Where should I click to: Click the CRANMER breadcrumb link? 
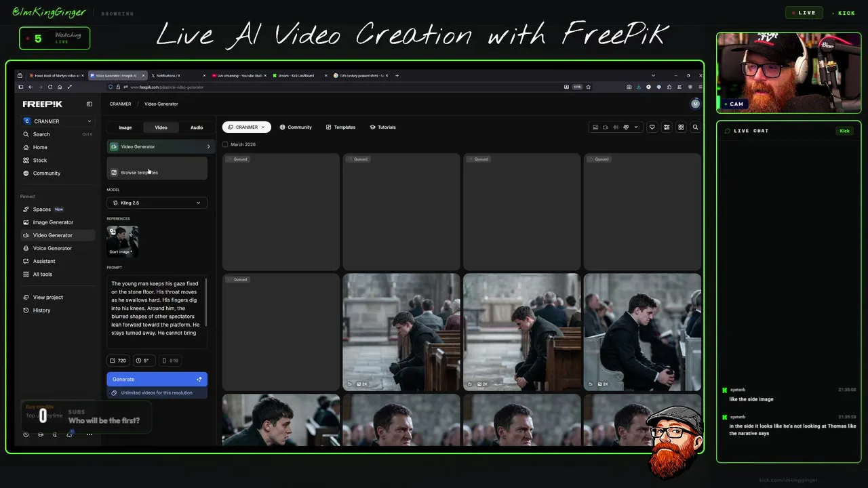tap(120, 104)
